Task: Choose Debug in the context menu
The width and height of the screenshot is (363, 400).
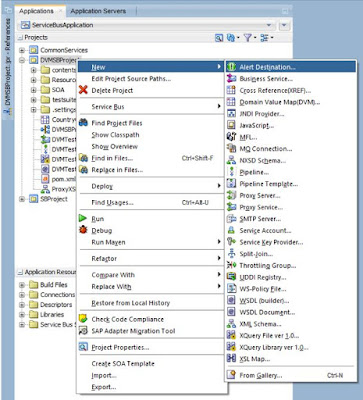Action: pyautogui.click(x=151, y=230)
